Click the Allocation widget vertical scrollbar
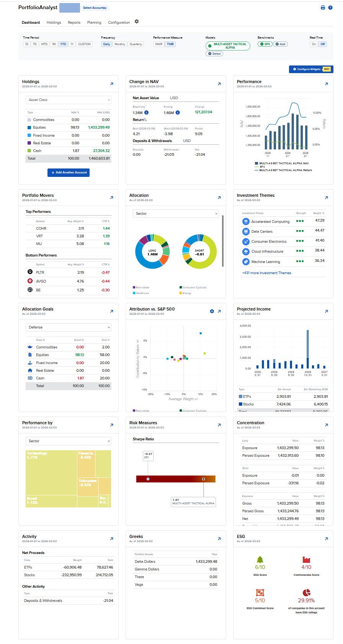 click(223, 241)
